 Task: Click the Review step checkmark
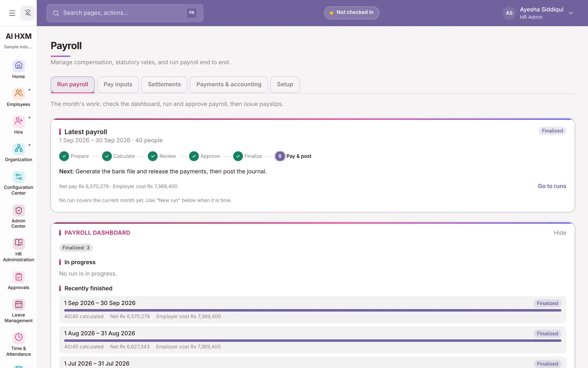pyautogui.click(x=153, y=156)
